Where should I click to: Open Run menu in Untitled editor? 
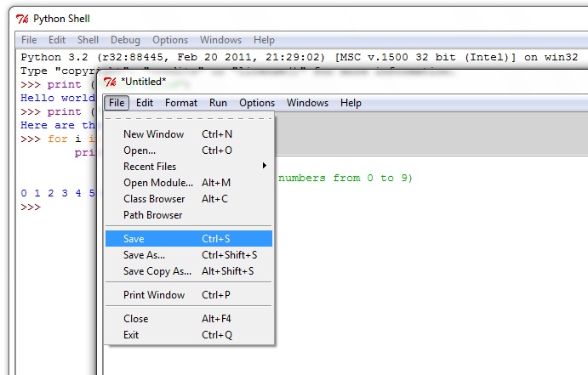click(x=218, y=103)
